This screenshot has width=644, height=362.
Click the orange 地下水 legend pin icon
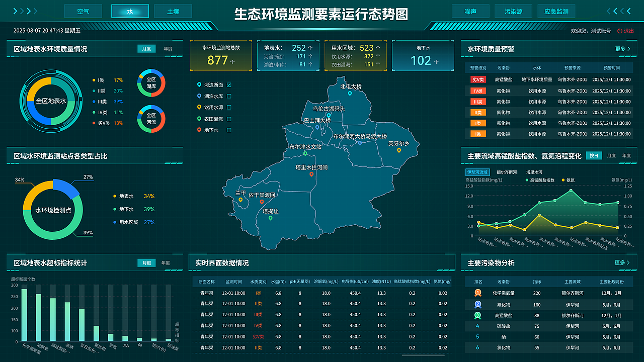click(199, 130)
